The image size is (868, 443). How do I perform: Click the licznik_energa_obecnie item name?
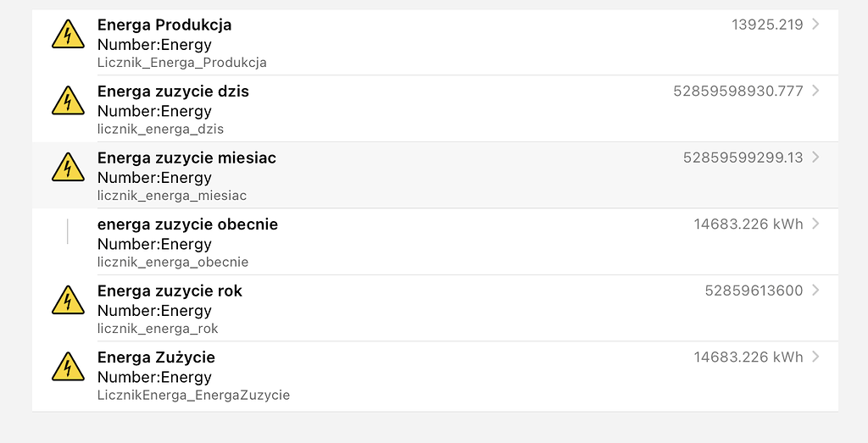(x=173, y=262)
